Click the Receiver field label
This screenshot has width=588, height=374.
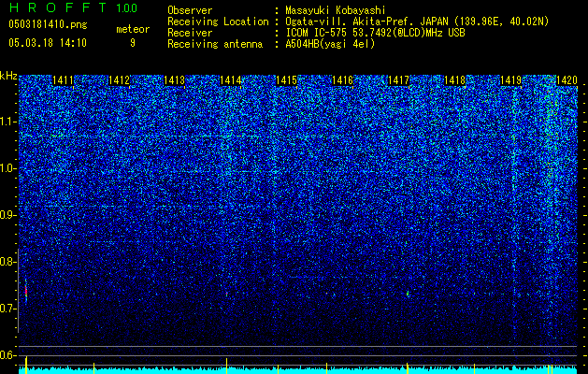pos(190,33)
